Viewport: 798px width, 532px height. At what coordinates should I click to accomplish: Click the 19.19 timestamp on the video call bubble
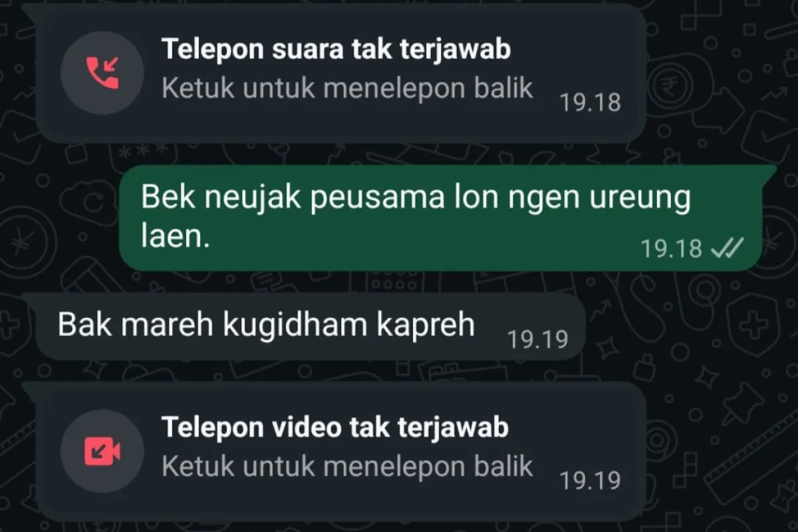[590, 481]
